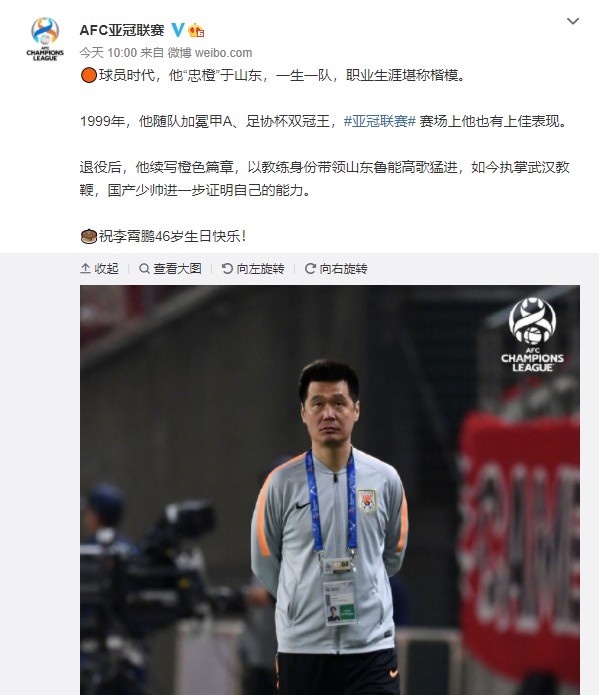Click the AFC Champions League watermark logo
Image resolution: width=599 pixels, height=695 pixels.
pos(532,335)
